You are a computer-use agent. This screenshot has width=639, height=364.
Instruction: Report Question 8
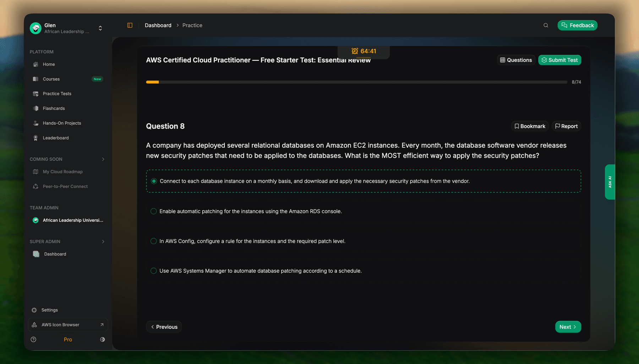tap(566, 126)
